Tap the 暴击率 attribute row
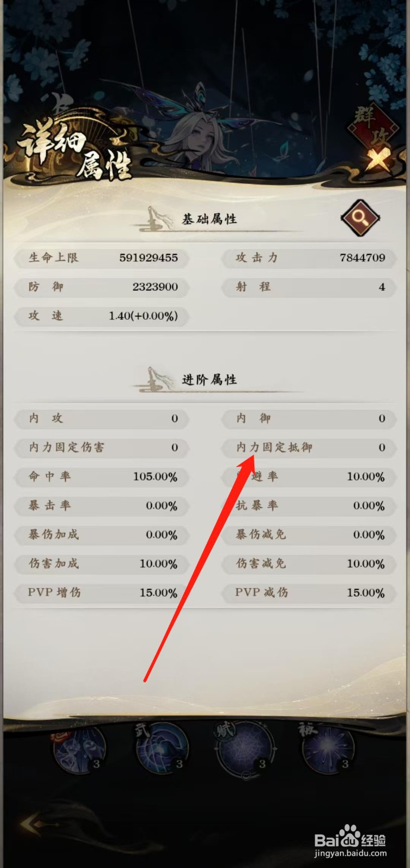The width and height of the screenshot is (410, 868). [x=101, y=506]
